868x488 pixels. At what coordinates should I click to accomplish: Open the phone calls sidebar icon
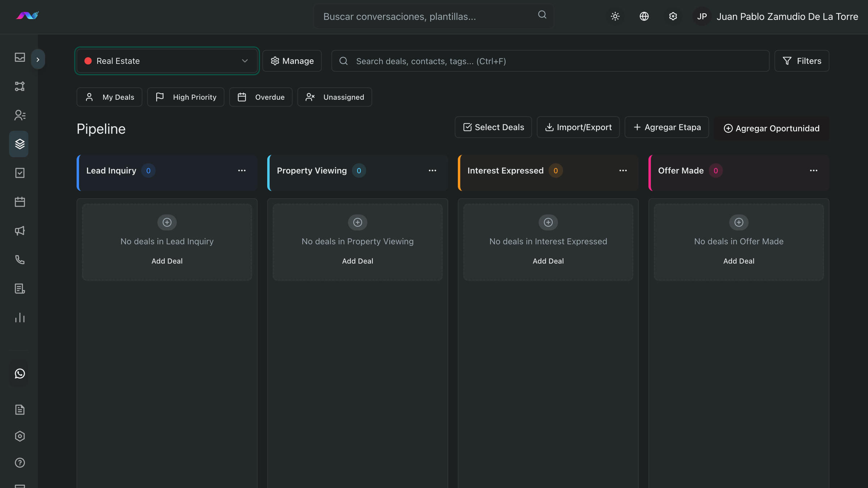20,260
